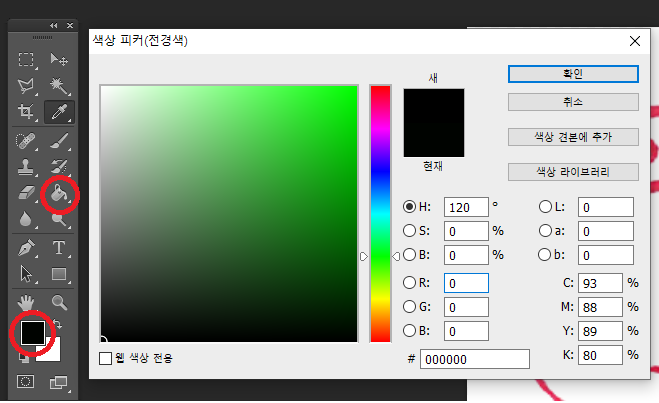This screenshot has height=403, width=659.
Task: Click the HSB brightness B percentage field
Action: [x=466, y=255]
